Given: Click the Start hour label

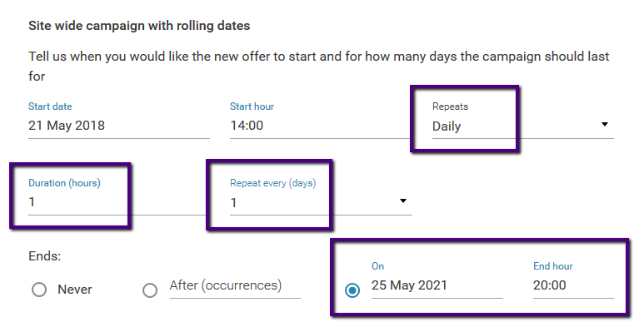Looking at the screenshot, I should (252, 107).
